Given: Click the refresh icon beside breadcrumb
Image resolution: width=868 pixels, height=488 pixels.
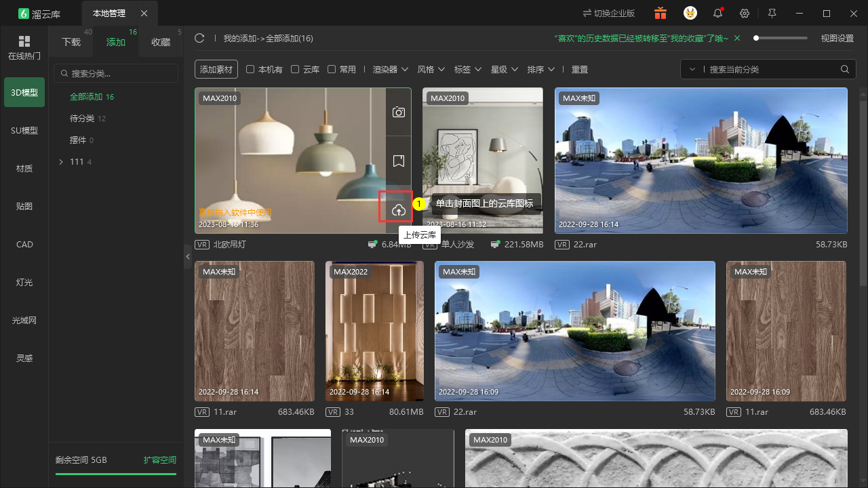Looking at the screenshot, I should tap(199, 38).
